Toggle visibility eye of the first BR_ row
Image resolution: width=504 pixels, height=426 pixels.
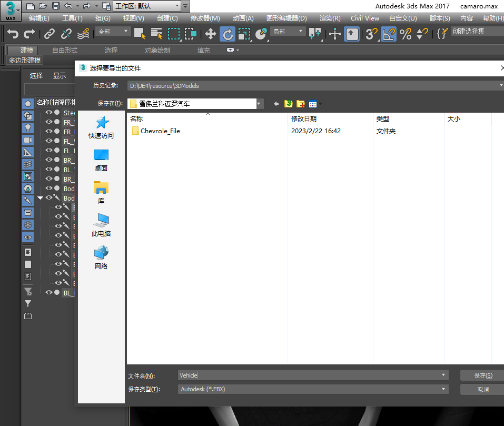tap(49, 160)
